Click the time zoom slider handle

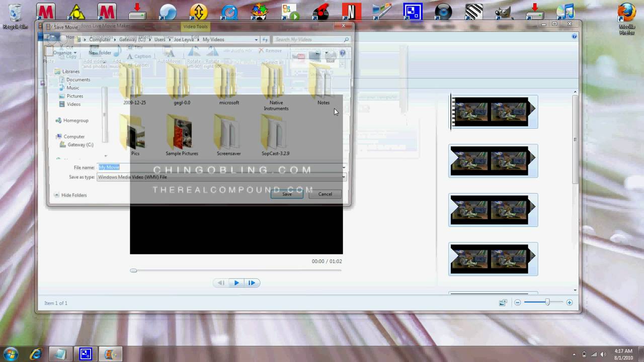547,302
